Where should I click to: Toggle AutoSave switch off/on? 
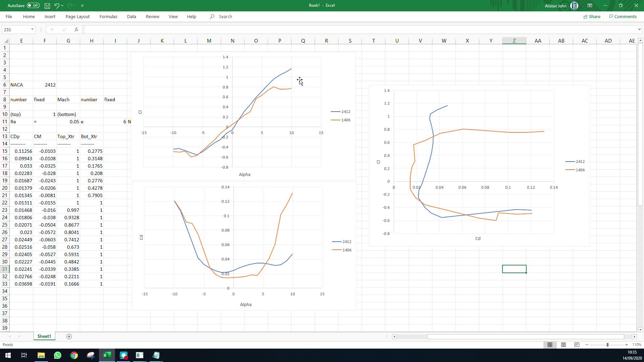pyautogui.click(x=33, y=6)
